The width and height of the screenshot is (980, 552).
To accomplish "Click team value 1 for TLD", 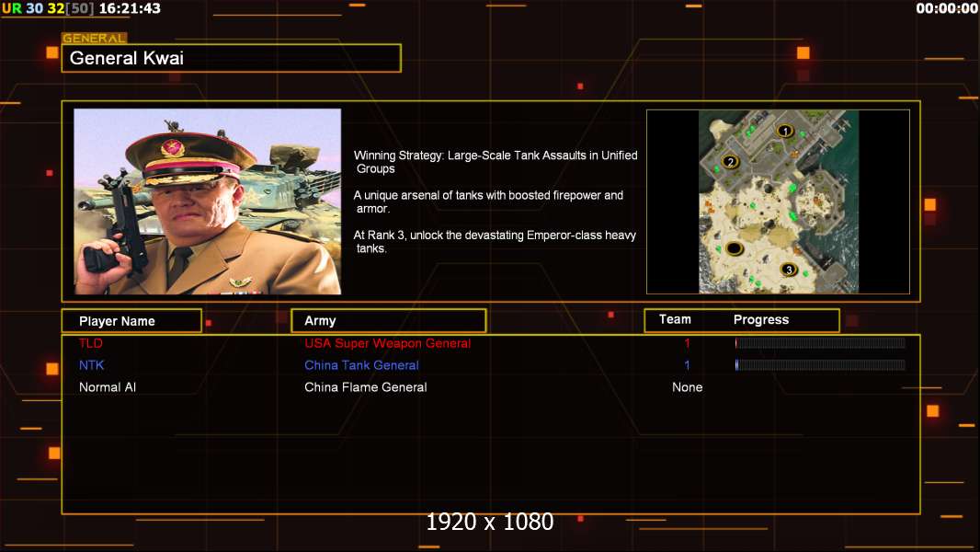I will click(x=687, y=343).
